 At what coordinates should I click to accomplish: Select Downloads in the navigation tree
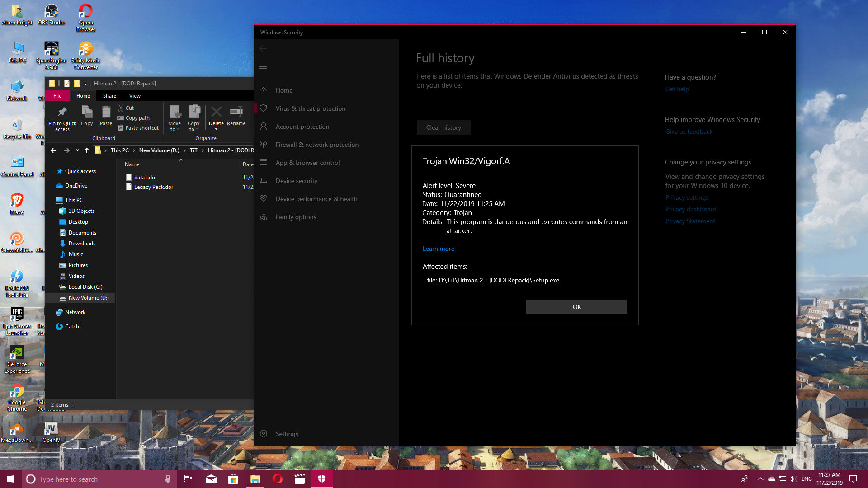point(82,244)
